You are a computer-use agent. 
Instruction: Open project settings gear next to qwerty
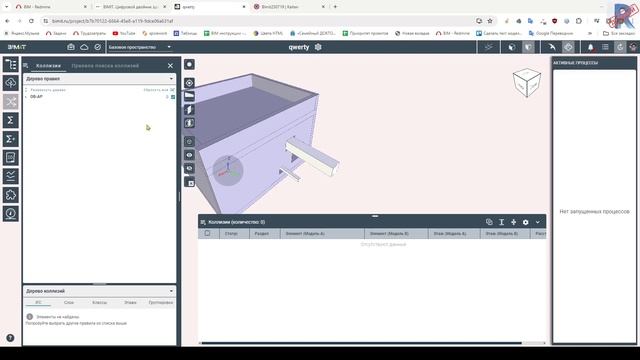(318, 47)
